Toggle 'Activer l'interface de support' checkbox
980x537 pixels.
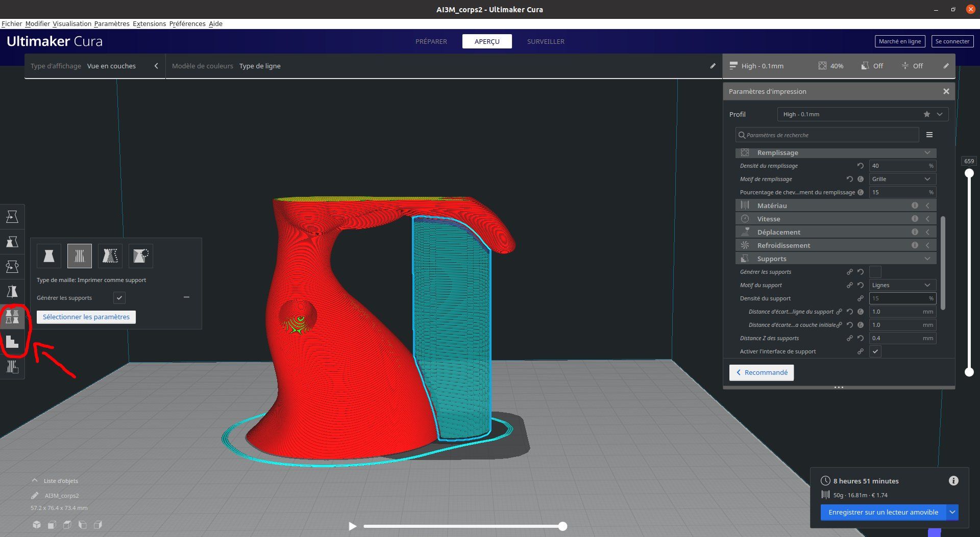pyautogui.click(x=875, y=351)
